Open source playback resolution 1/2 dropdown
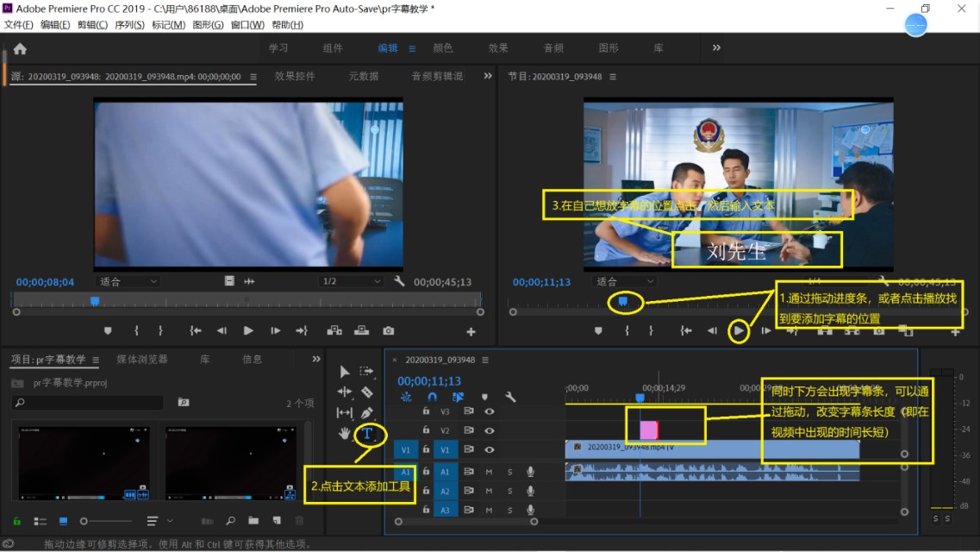Screen dimensions: 980x552 tap(352, 281)
